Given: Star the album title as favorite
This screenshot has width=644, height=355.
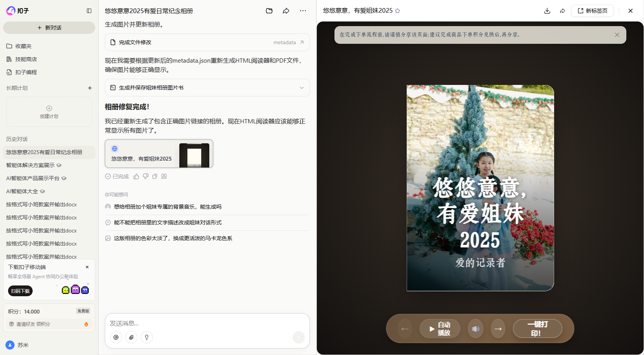Looking at the screenshot, I should [397, 11].
